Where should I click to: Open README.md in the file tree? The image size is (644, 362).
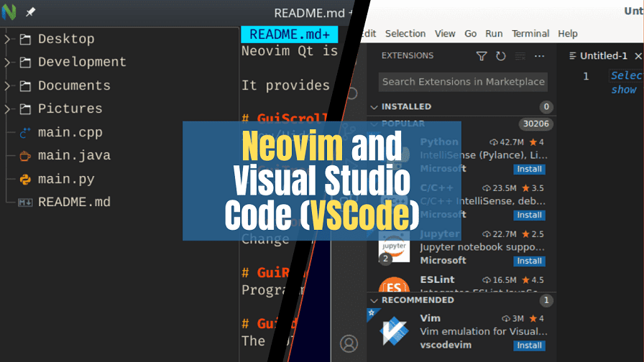tap(74, 202)
